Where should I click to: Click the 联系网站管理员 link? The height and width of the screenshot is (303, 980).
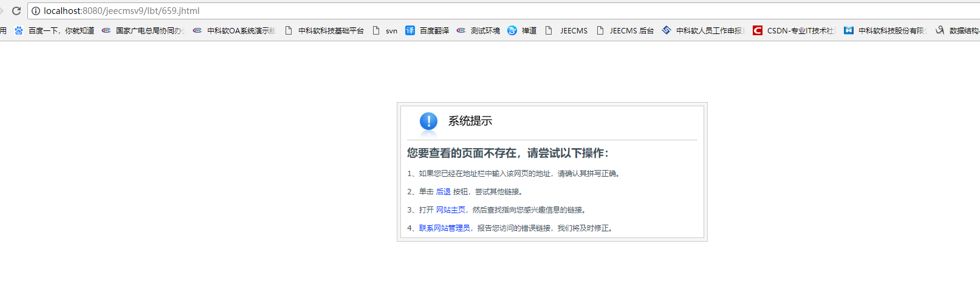pos(445,228)
